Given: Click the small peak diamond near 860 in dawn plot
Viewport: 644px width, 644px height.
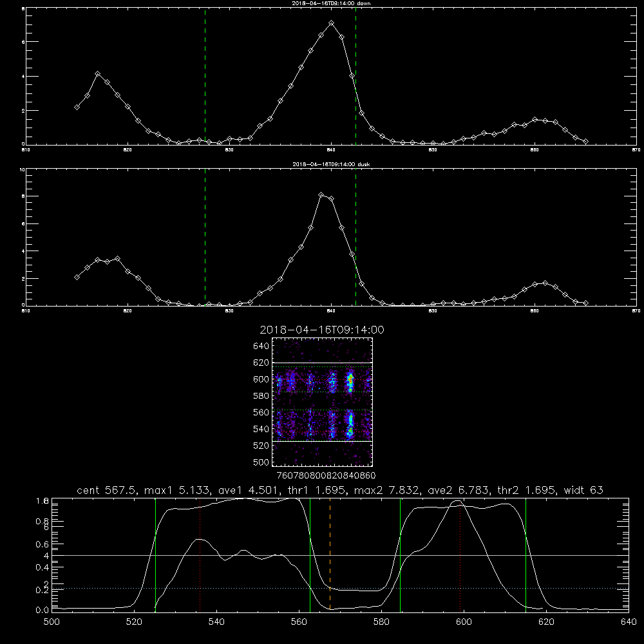Looking at the screenshot, I should tap(535, 120).
